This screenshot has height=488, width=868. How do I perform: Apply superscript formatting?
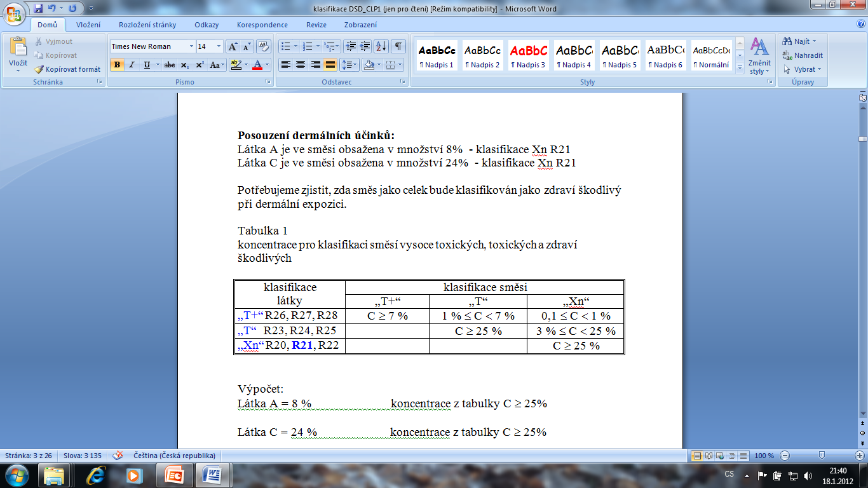pyautogui.click(x=199, y=65)
